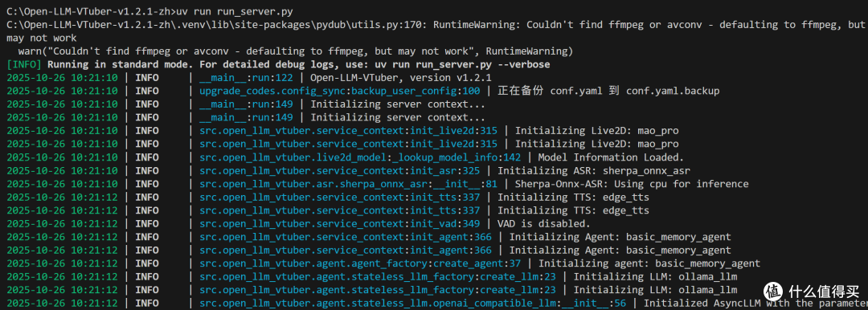This screenshot has width=868, height=310.
Task: Select the 'VAD is disabled.' message
Action: [x=543, y=223]
